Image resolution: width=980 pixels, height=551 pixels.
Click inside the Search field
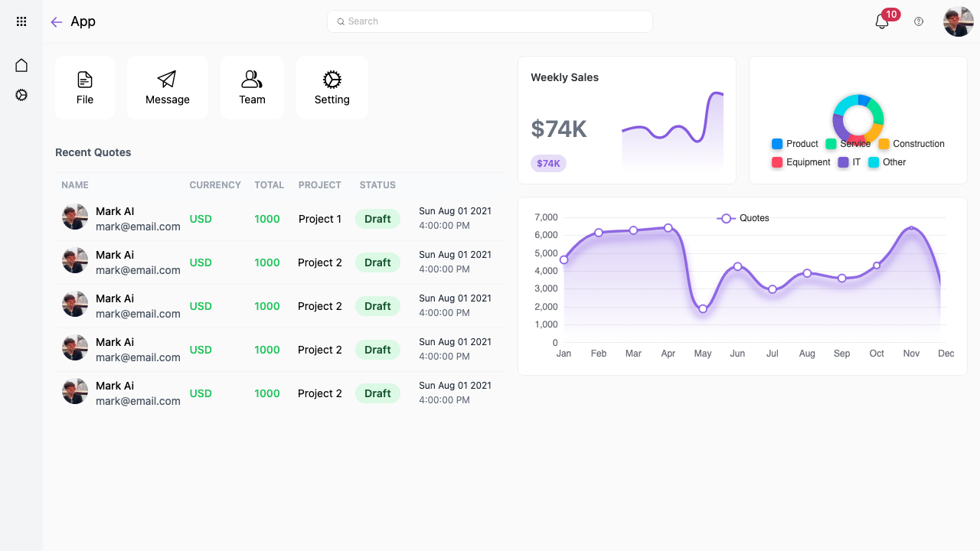click(x=490, y=21)
